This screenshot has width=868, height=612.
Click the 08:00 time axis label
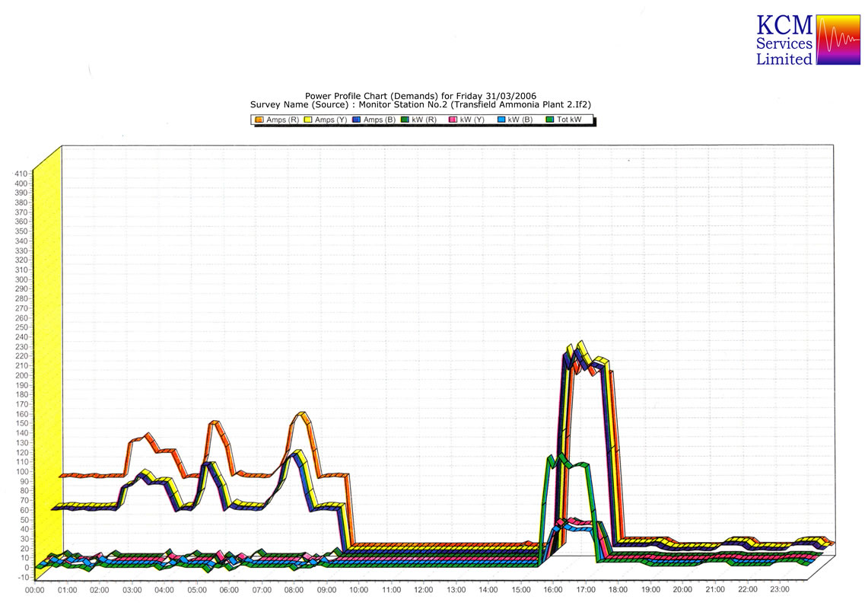coord(294,591)
